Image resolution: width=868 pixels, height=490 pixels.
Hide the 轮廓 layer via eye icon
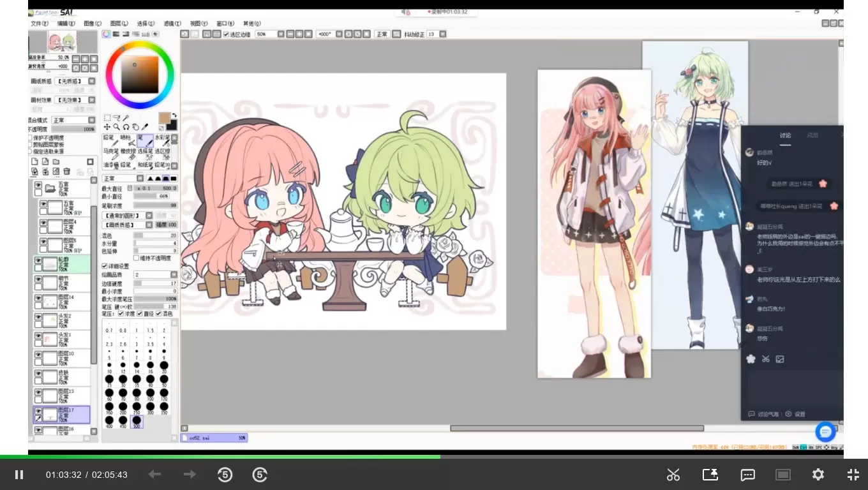pos(38,262)
